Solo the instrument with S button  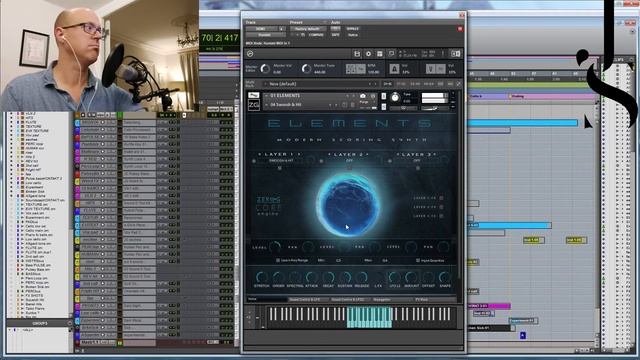(384, 96)
